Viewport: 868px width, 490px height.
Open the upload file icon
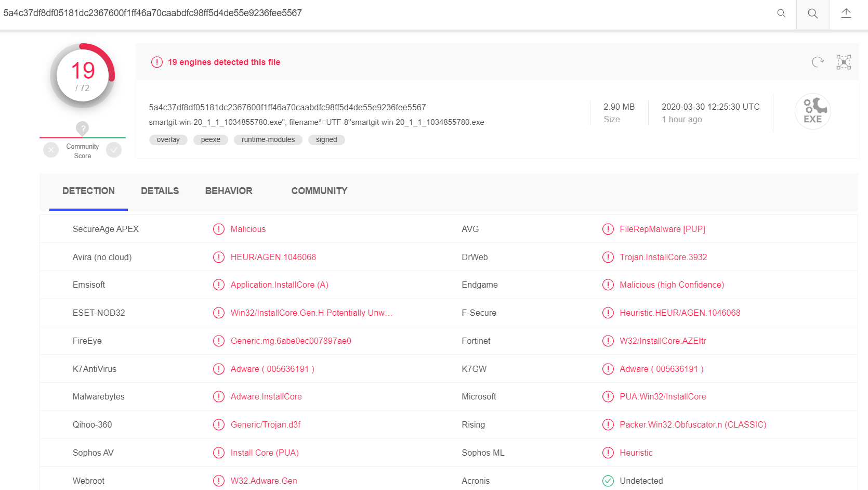click(846, 14)
